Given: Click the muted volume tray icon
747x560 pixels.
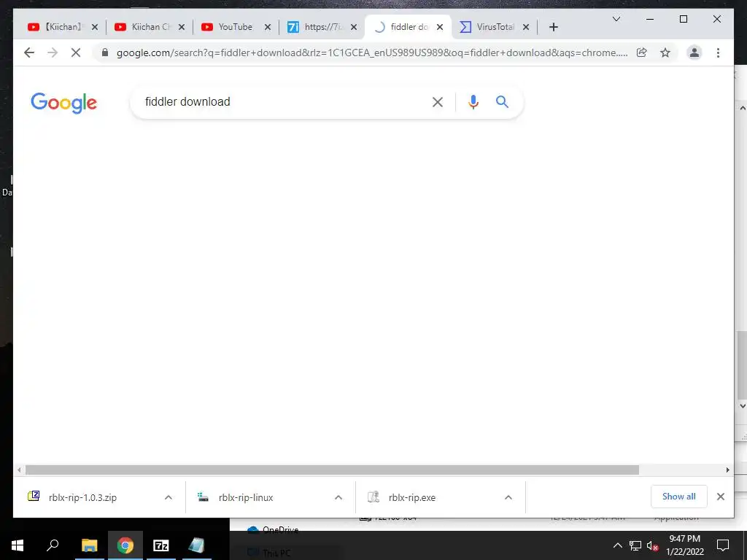Looking at the screenshot, I should click(x=653, y=545).
